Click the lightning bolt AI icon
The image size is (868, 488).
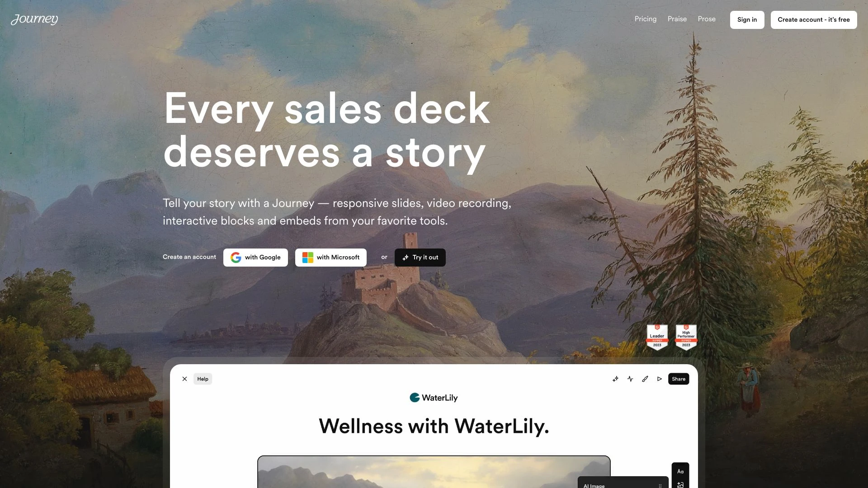[x=630, y=379]
